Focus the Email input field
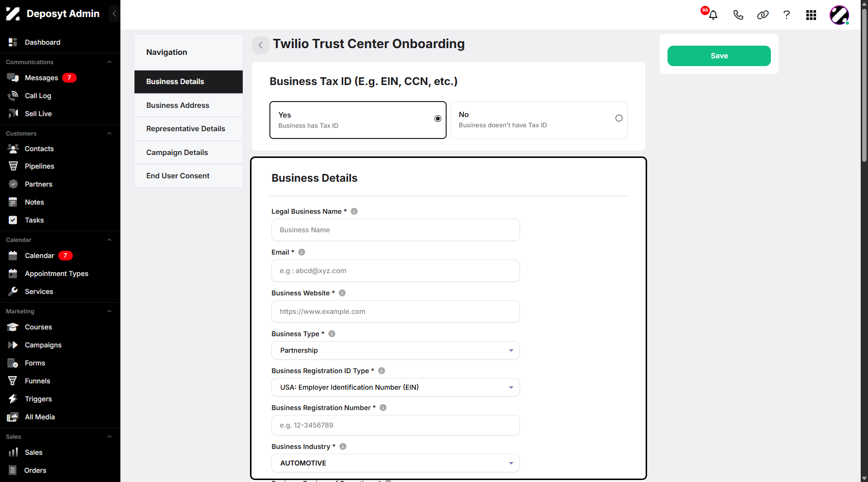Image resolution: width=868 pixels, height=482 pixels. (396, 271)
